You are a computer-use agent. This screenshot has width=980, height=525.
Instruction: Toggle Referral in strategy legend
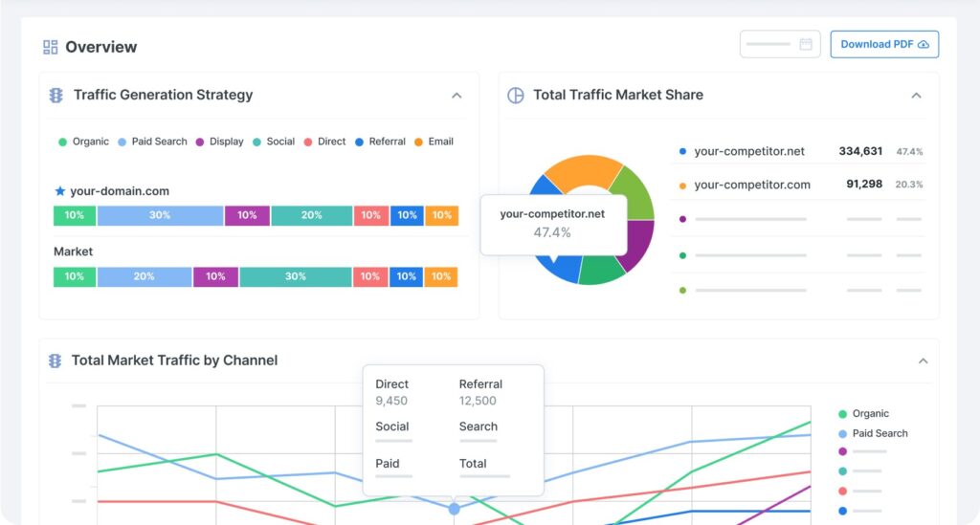(380, 142)
